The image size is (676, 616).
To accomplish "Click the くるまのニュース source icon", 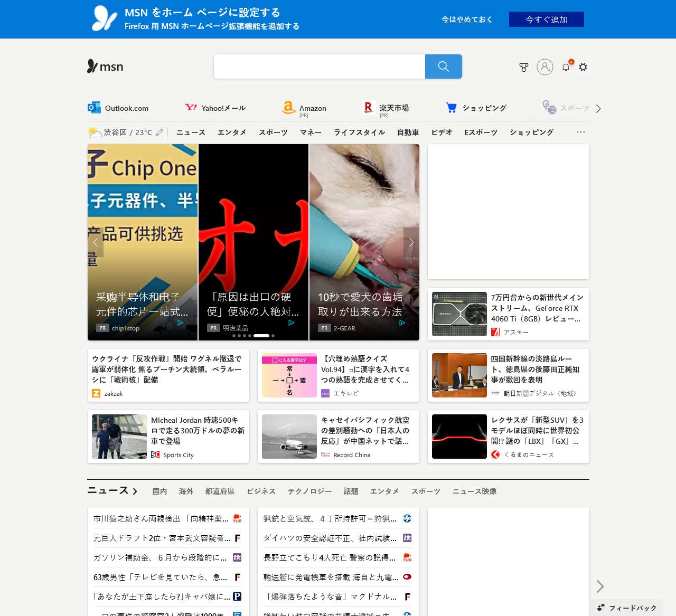I will pyautogui.click(x=495, y=454).
